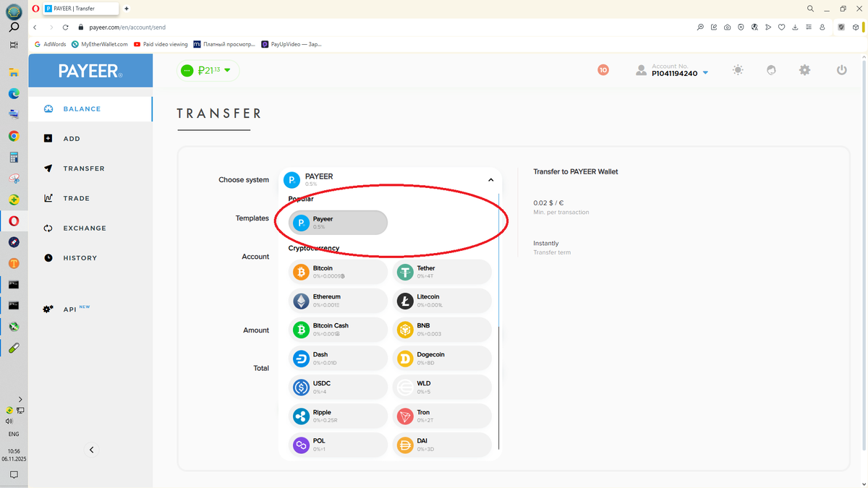The width and height of the screenshot is (868, 488).
Task: Choose WLD as the payment system
Action: 442,388
